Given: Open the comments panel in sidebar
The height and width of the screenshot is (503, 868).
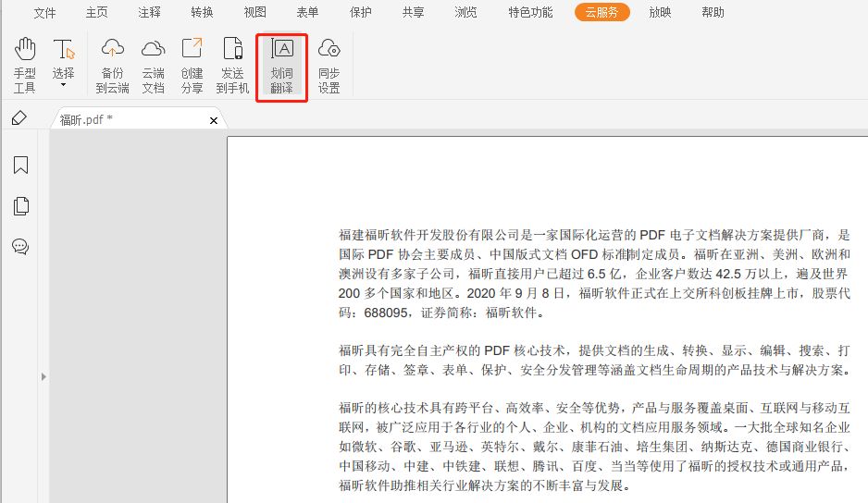Looking at the screenshot, I should [x=20, y=247].
